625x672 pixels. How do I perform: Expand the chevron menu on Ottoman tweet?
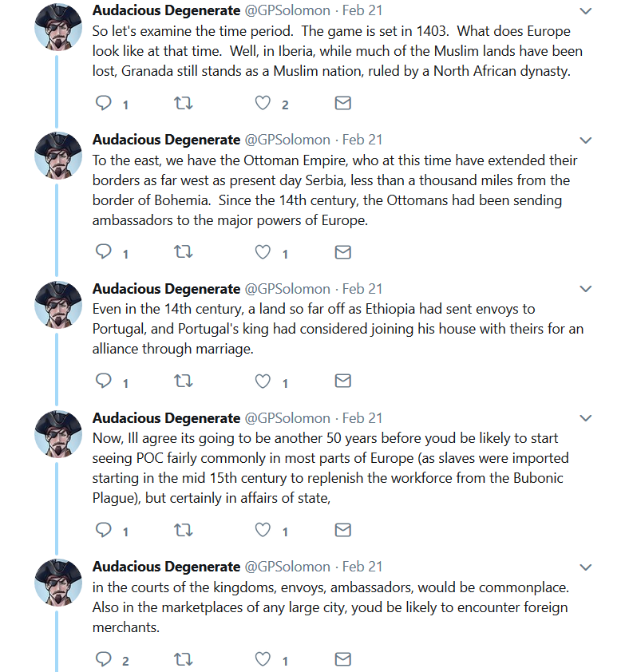pyautogui.click(x=586, y=140)
